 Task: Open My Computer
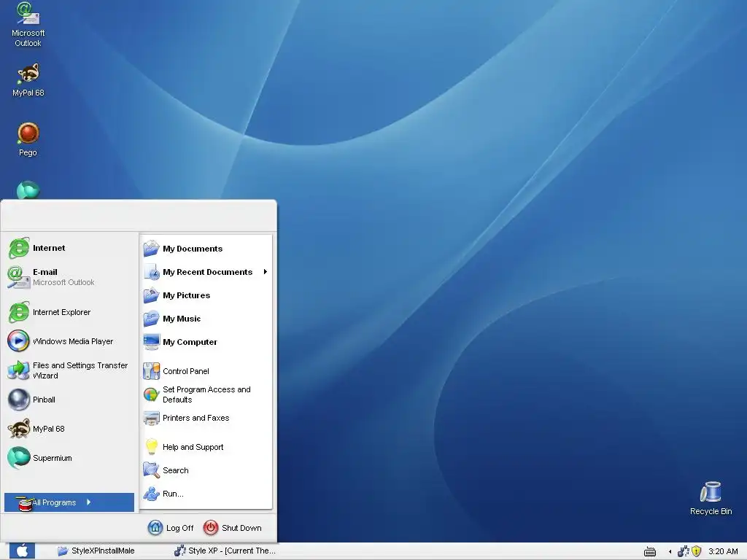[x=181, y=342]
